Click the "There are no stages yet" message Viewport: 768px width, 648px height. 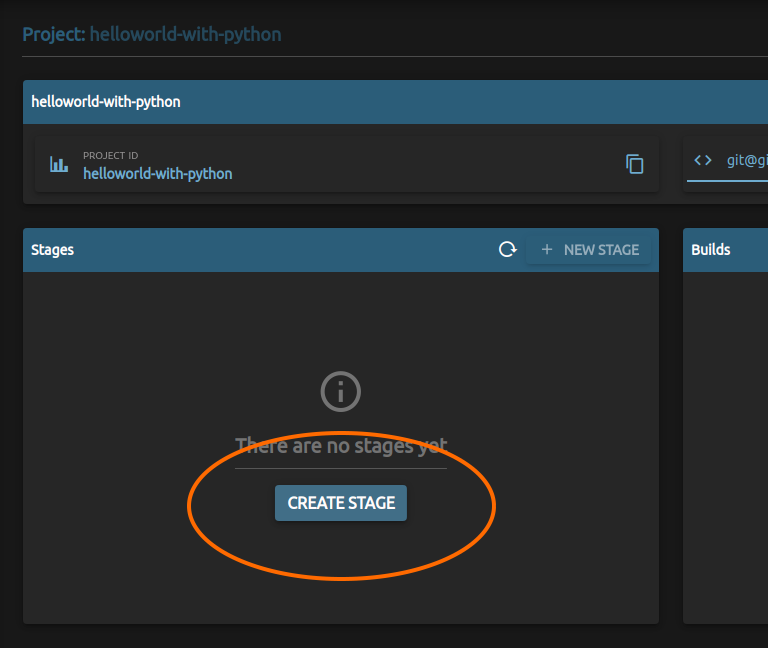(340, 445)
